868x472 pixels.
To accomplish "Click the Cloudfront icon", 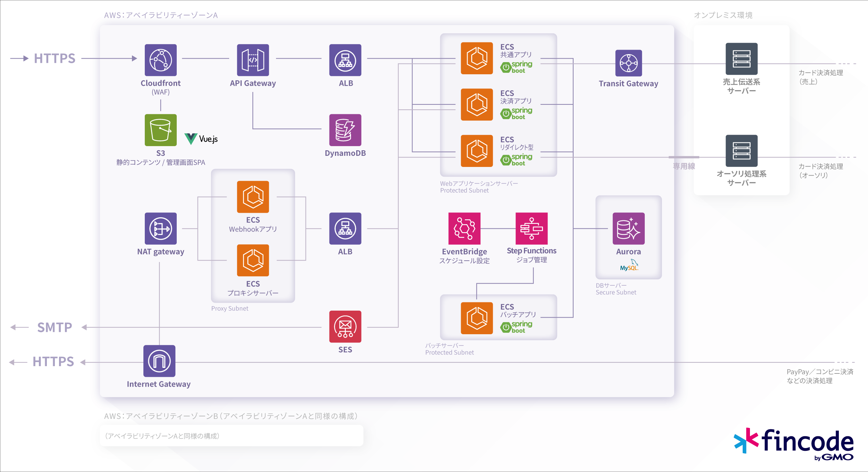I will click(x=160, y=60).
